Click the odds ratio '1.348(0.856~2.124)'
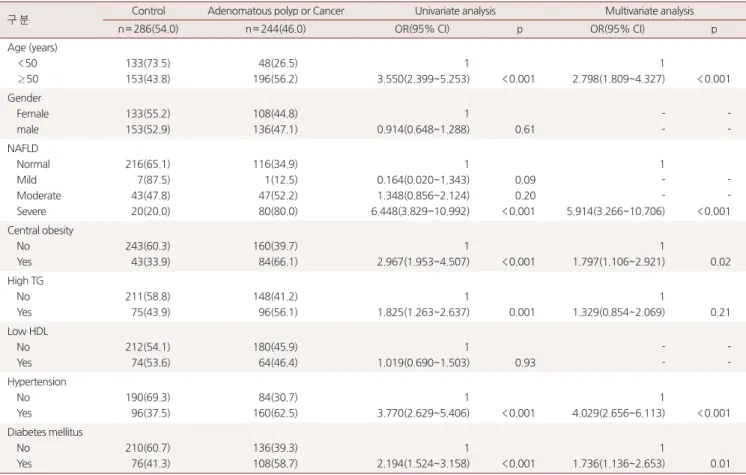The image size is (746, 475). [x=423, y=196]
